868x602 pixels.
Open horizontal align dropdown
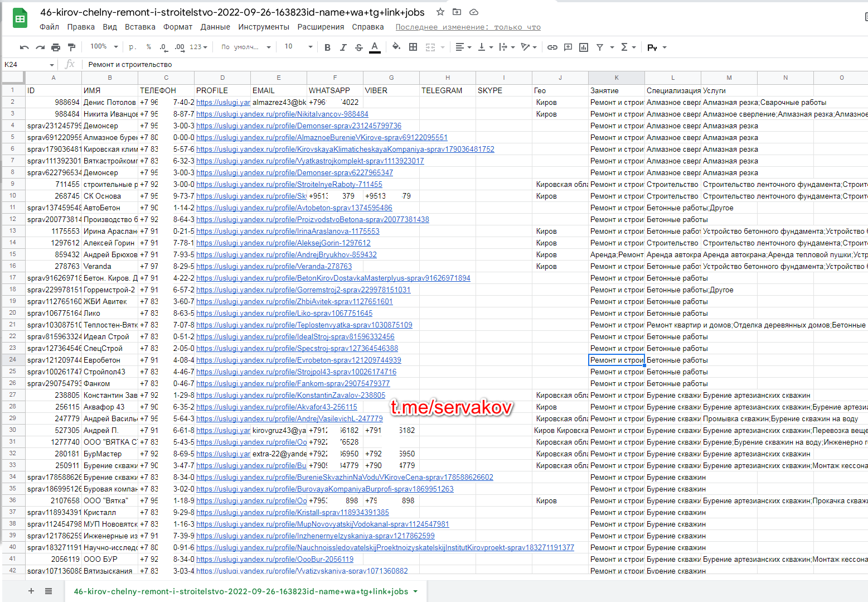coord(463,47)
